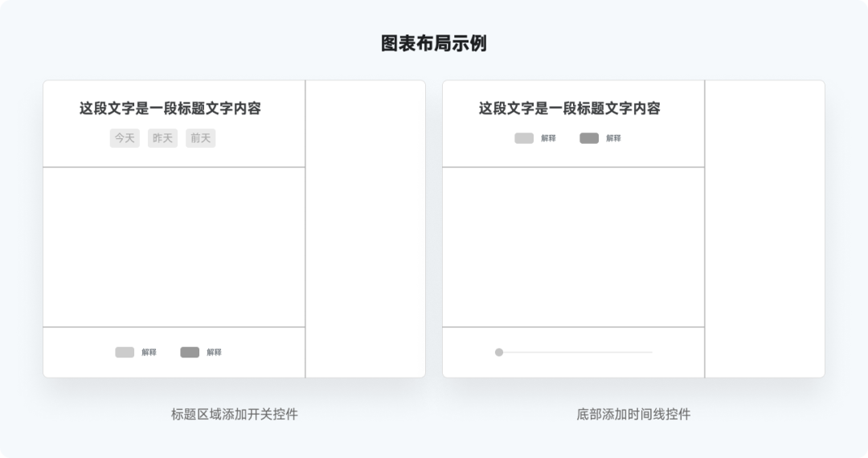Screen dimensions: 868x458
Task: Click 解释 label beside dark swatch in timeline card
Action: pyautogui.click(x=613, y=138)
